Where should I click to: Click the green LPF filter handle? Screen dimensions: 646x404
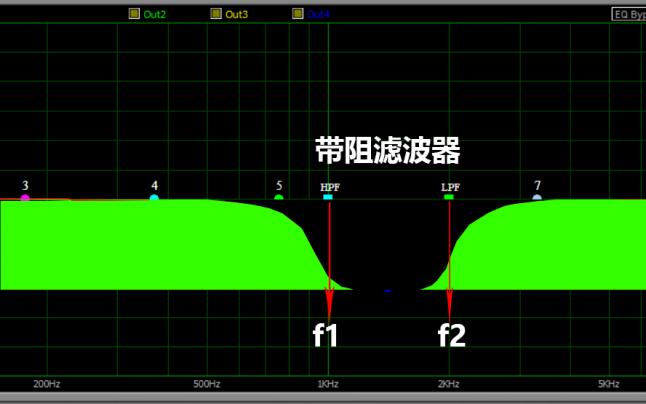click(449, 198)
